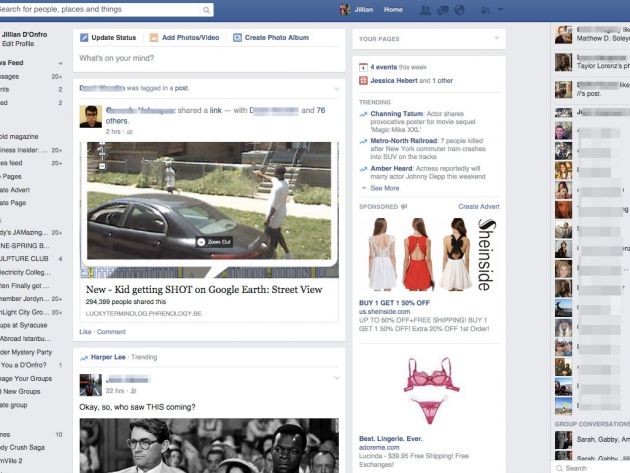Click Edit Profile in left sidebar

18,44
